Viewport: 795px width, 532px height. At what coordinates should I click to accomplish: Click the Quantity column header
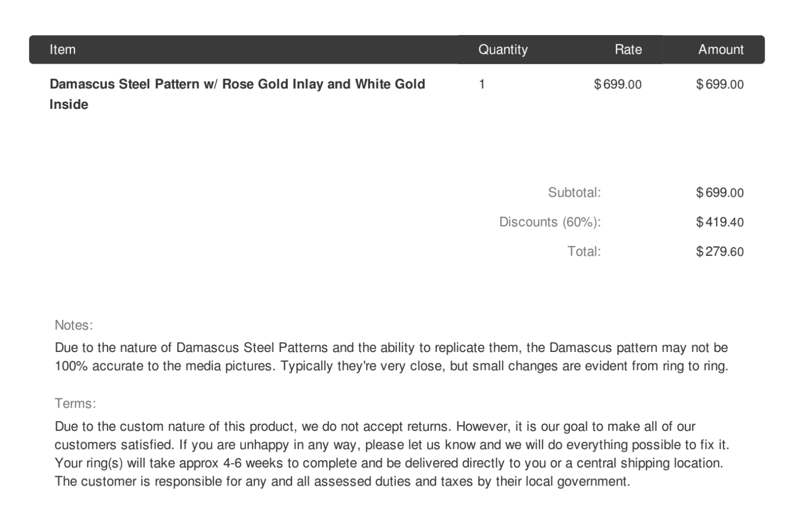pos(502,50)
